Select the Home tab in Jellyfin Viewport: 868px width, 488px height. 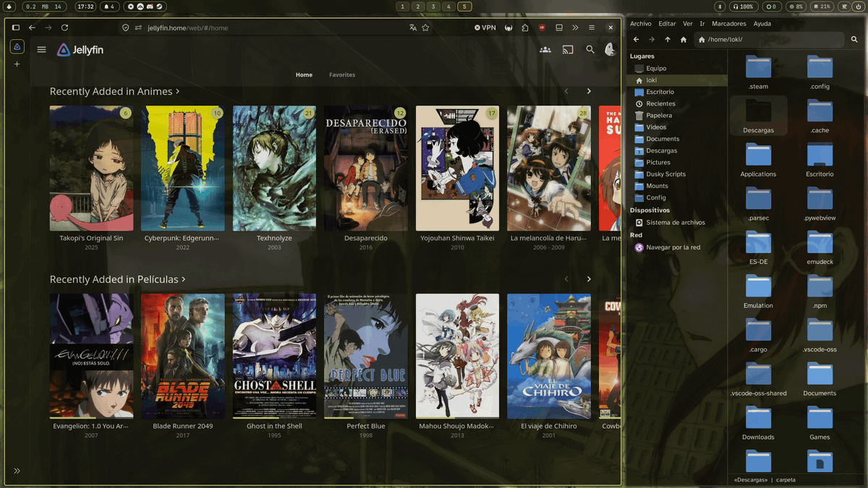304,74
